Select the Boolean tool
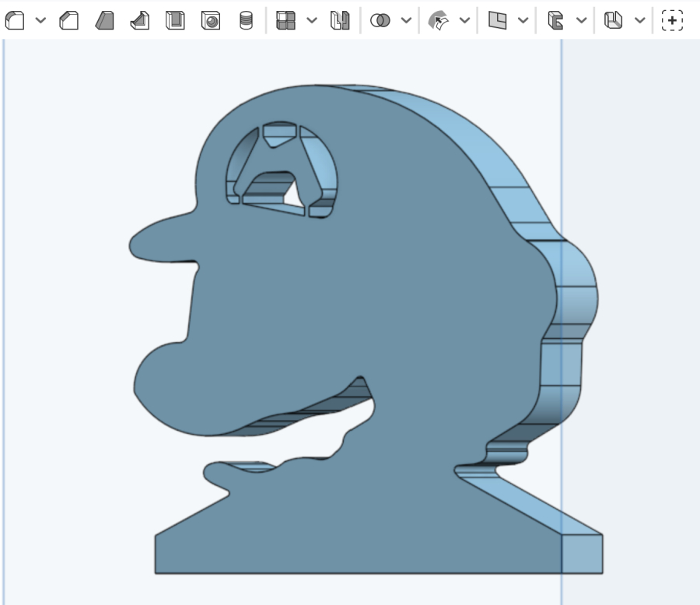700x605 pixels. (x=380, y=21)
